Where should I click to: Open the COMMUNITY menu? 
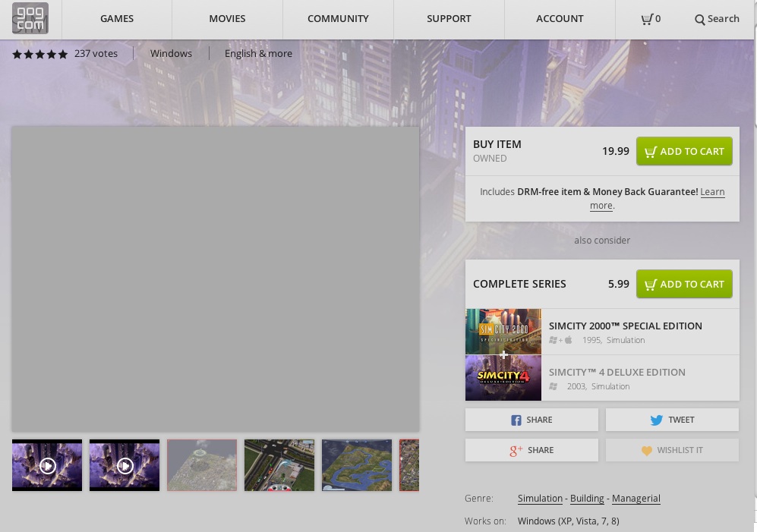point(338,19)
